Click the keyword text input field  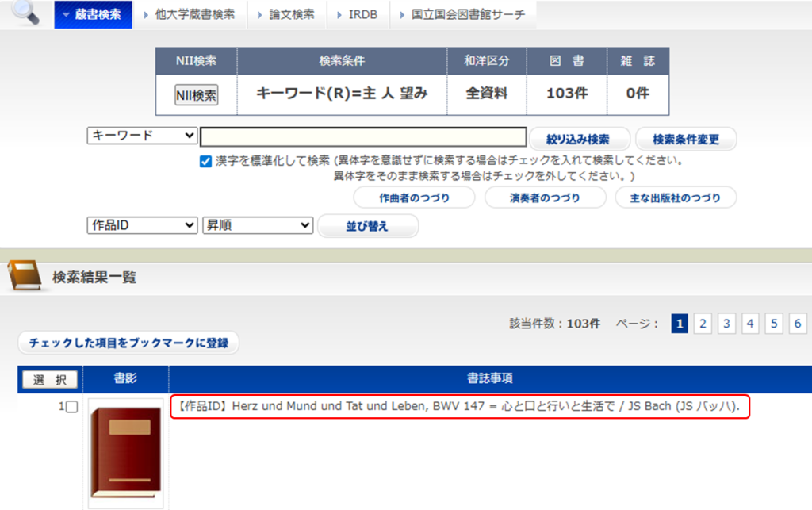click(x=363, y=136)
